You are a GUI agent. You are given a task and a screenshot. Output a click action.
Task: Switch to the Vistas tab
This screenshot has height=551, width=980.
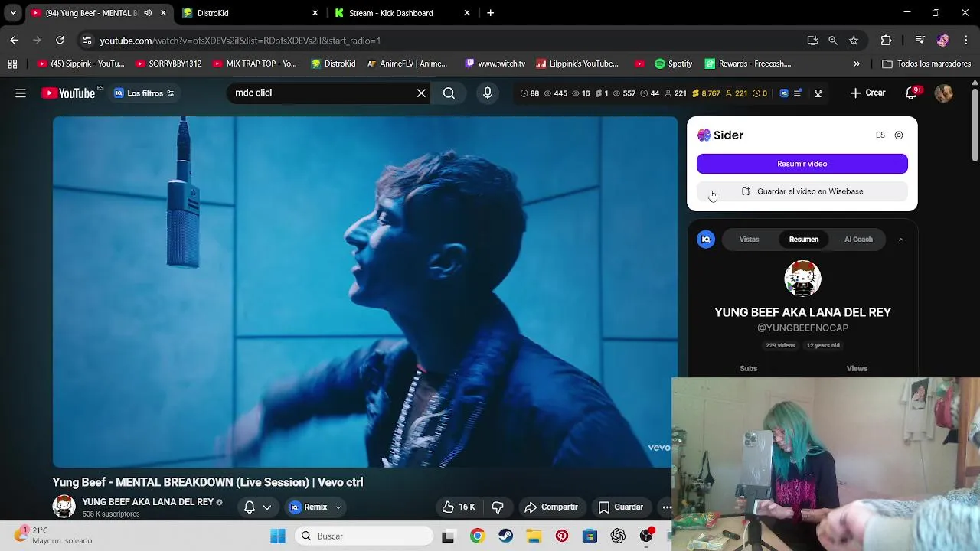pyautogui.click(x=749, y=240)
